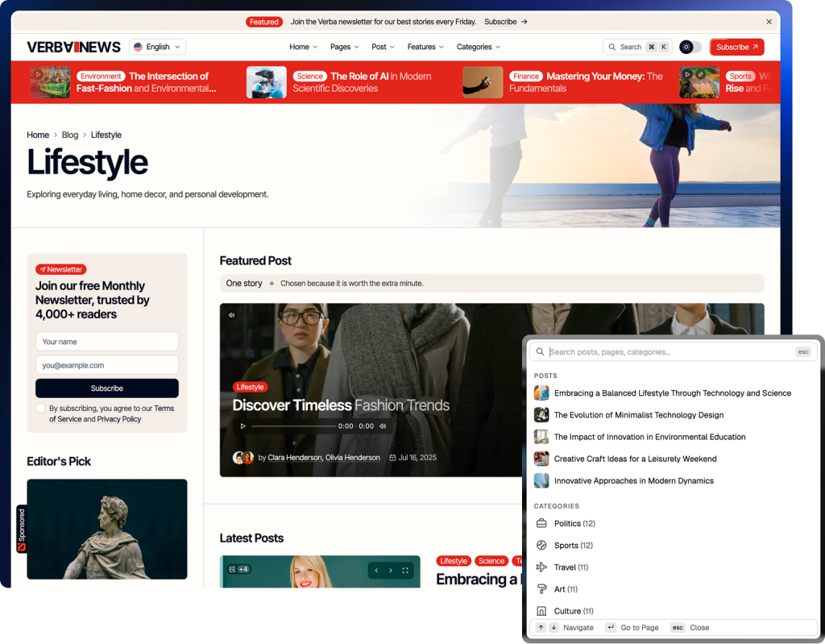Go to previous gallery image arrow
Viewport: 825px width, 644px height.
coord(376,571)
